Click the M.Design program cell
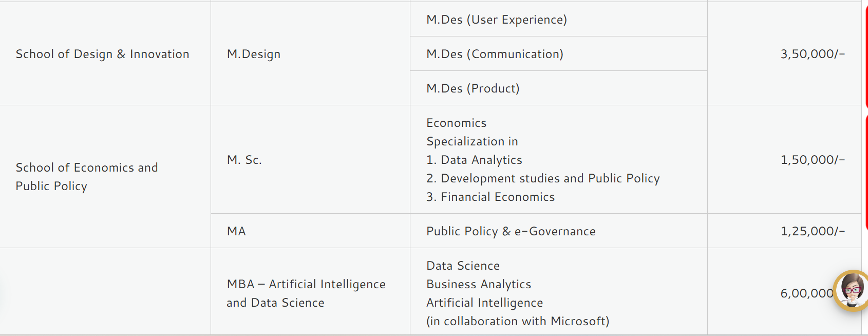Image resolution: width=868 pixels, height=336 pixels. click(254, 54)
